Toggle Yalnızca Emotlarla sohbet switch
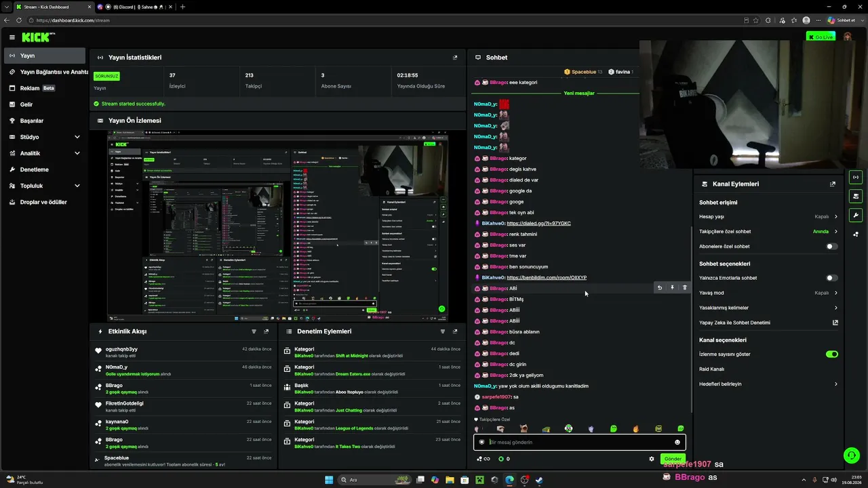The image size is (868, 488). coord(831,278)
